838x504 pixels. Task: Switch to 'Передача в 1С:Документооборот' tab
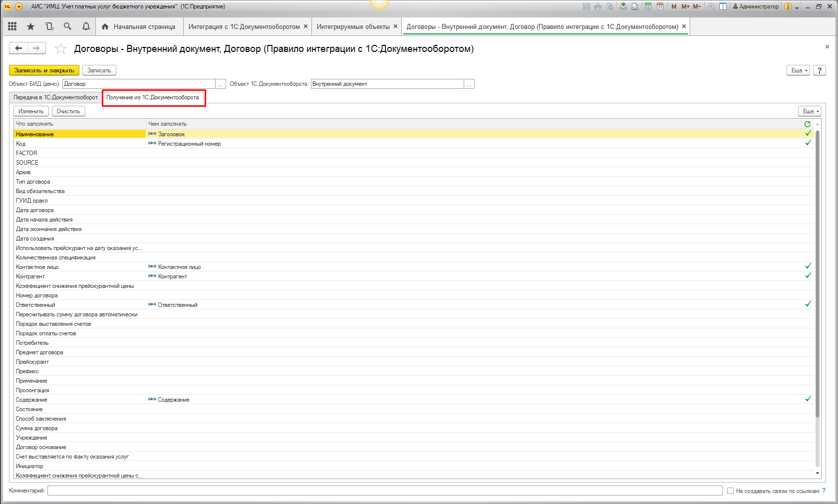click(55, 97)
